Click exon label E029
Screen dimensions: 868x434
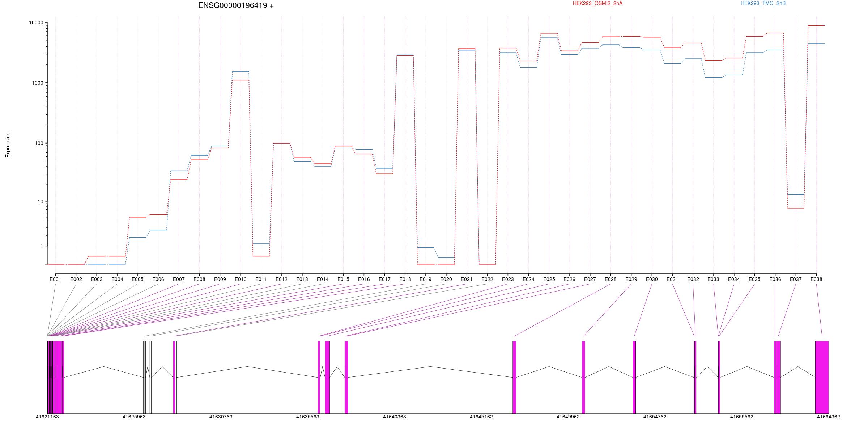(x=631, y=279)
